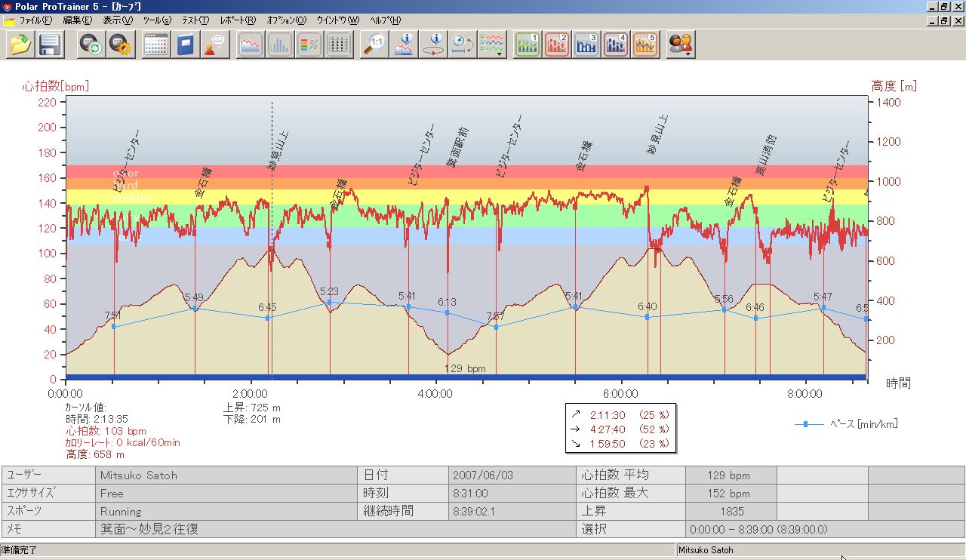The width and height of the screenshot is (966, 560).
Task: Click the 5:56 pace point
Action: [724, 309]
